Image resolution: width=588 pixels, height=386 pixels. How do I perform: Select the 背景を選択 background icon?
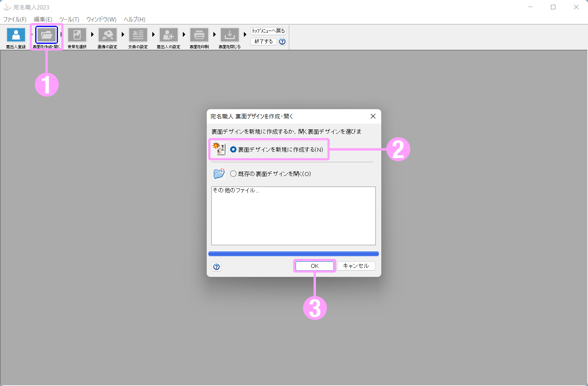[x=77, y=35]
